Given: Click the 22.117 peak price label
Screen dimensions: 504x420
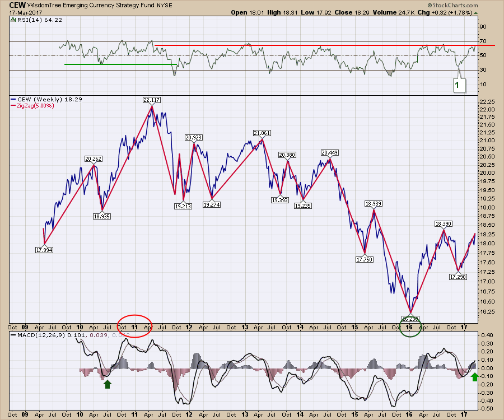Looking at the screenshot, I should 152,100.
